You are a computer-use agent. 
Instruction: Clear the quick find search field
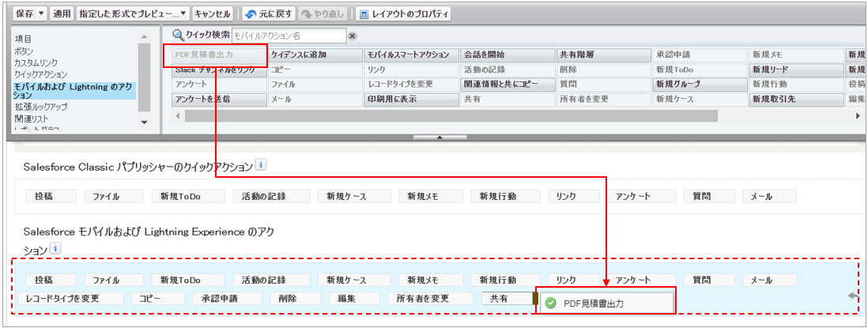353,36
